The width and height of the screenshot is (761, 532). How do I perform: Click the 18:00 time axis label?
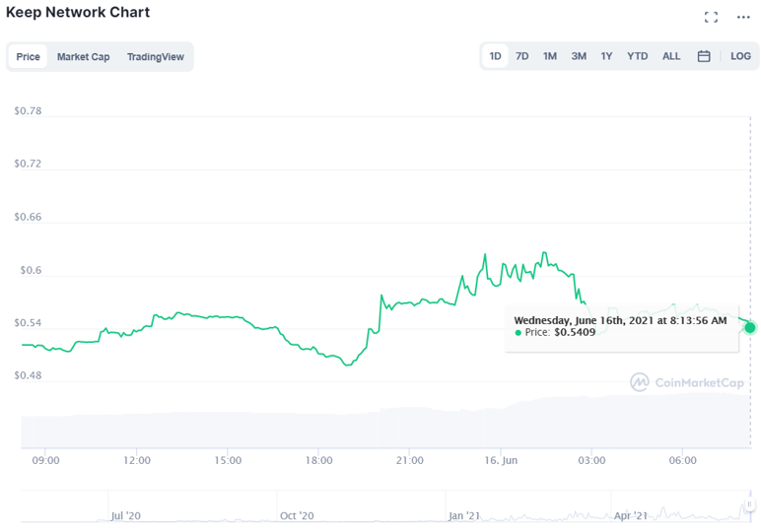[x=318, y=460]
